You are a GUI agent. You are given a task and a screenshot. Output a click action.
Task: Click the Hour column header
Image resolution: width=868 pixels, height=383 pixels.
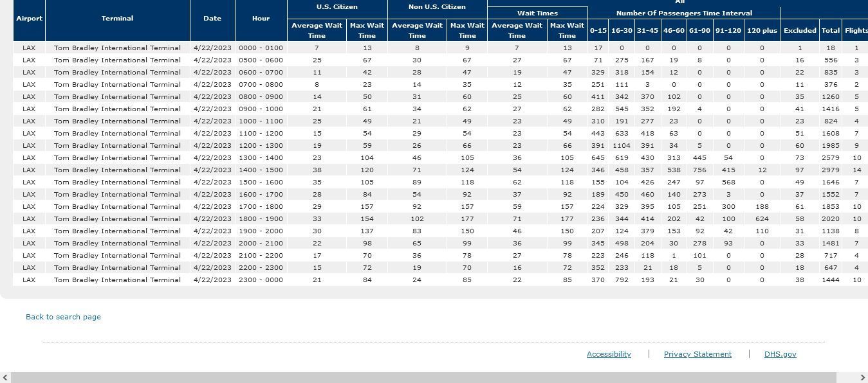click(261, 19)
